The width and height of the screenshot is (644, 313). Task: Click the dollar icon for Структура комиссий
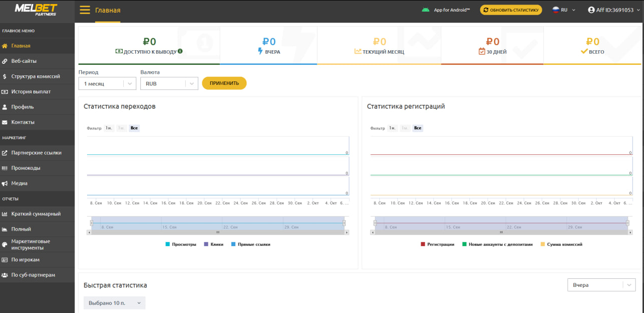(x=5, y=76)
